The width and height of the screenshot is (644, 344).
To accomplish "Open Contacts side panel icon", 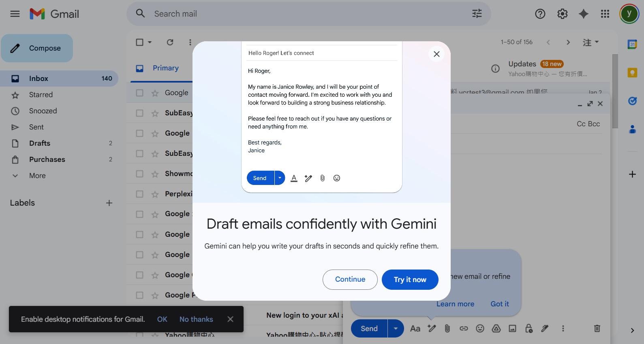I will click(632, 129).
